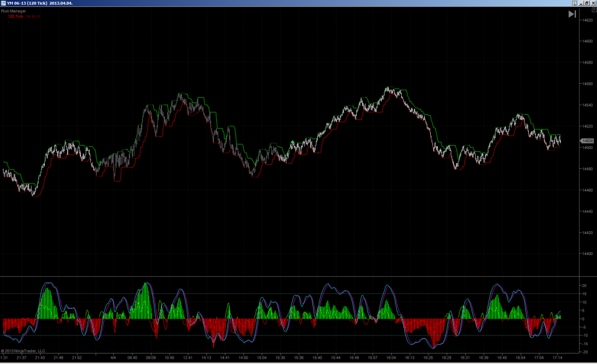Image resolution: width=597 pixels, height=364 pixels.
Task: Click the small F button above price axis
Action: [x=594, y=10]
